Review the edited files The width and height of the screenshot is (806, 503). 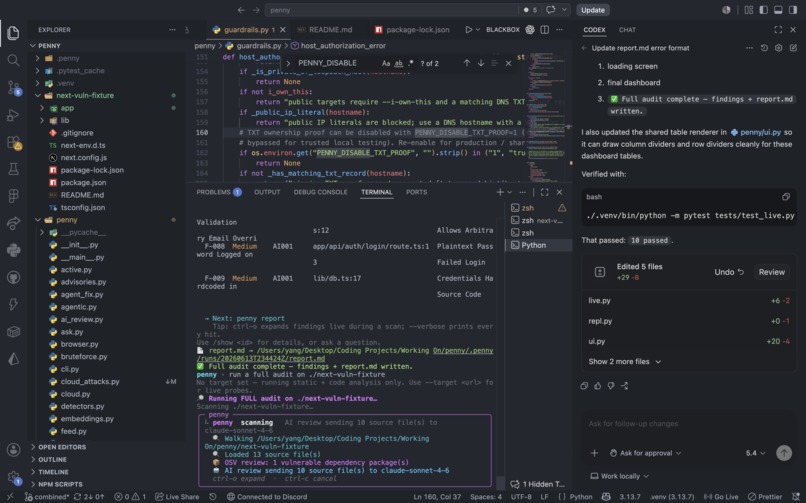coord(772,272)
